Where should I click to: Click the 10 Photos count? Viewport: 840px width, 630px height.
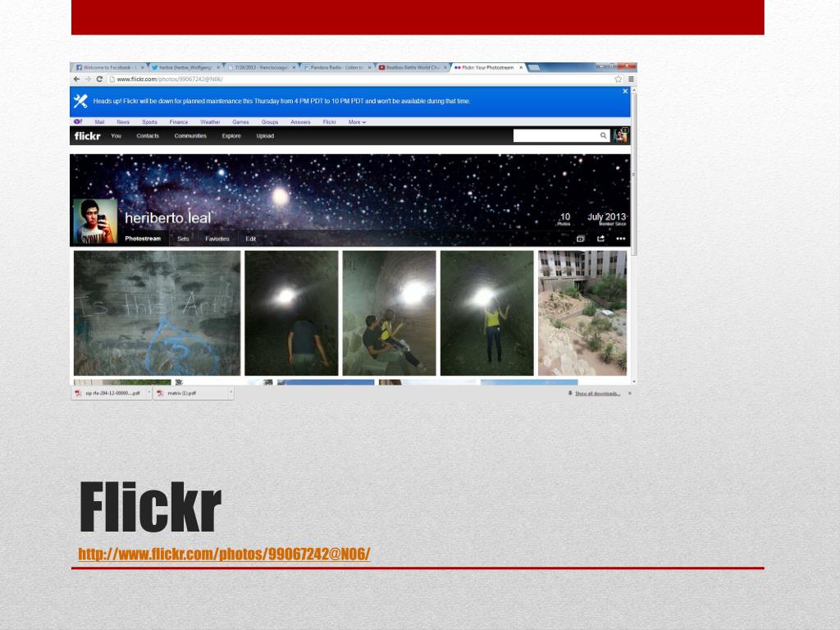pyautogui.click(x=564, y=219)
